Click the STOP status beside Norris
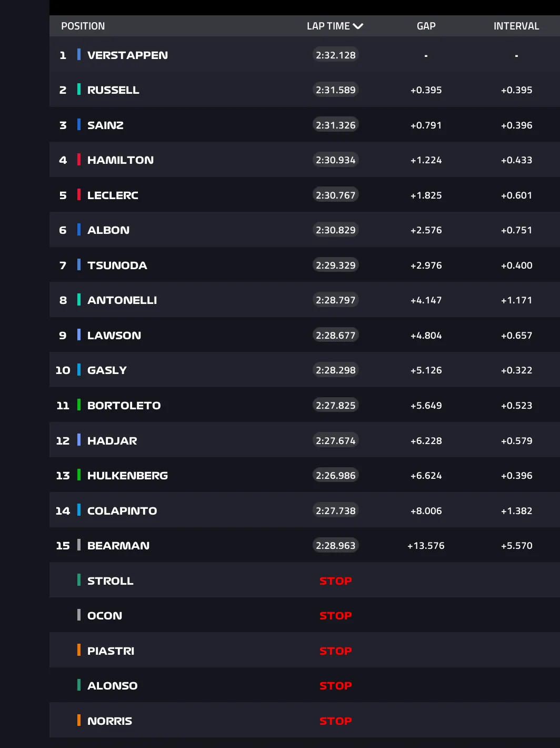Viewport: 560px width, 748px height. click(x=335, y=721)
